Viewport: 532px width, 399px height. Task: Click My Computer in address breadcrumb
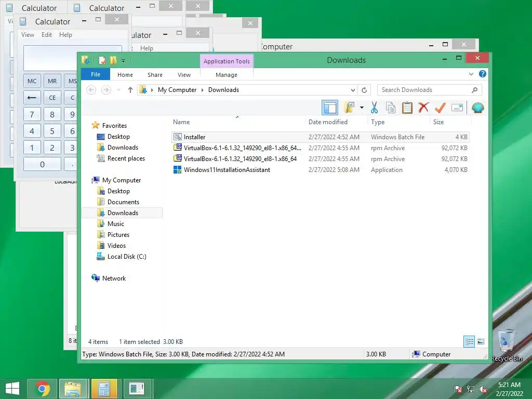pos(177,90)
